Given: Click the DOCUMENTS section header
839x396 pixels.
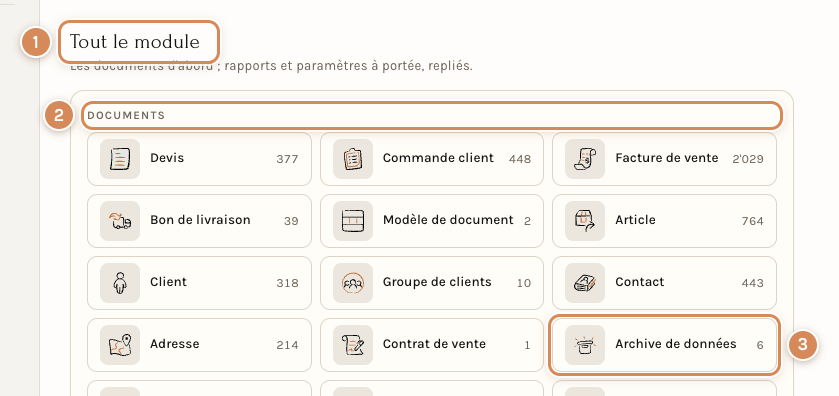Looking at the screenshot, I should click(126, 116).
